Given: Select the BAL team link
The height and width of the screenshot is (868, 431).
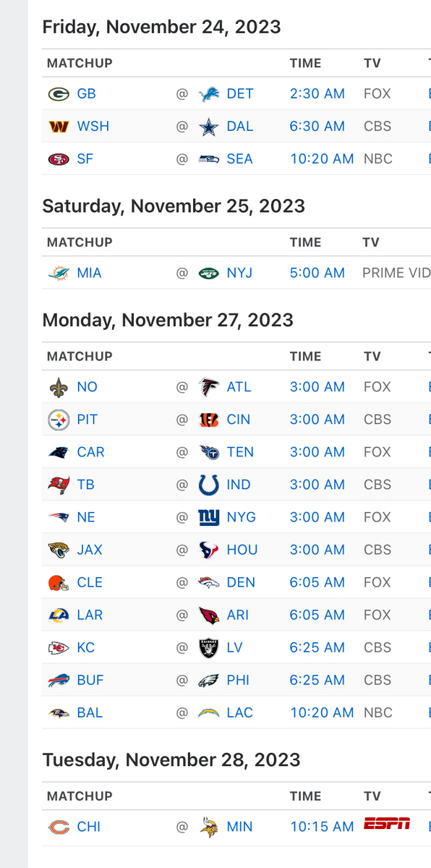Looking at the screenshot, I should (x=90, y=712).
